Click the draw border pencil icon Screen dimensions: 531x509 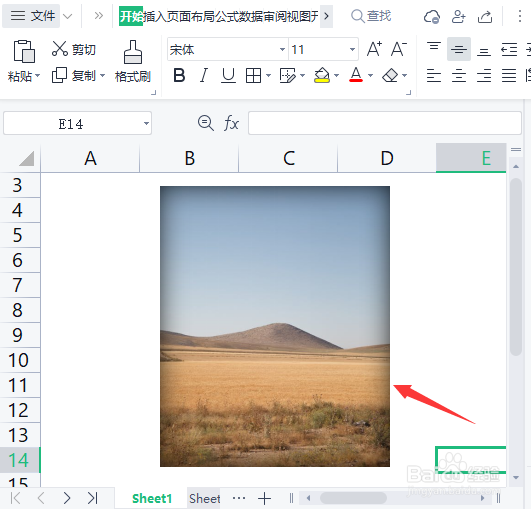point(288,75)
